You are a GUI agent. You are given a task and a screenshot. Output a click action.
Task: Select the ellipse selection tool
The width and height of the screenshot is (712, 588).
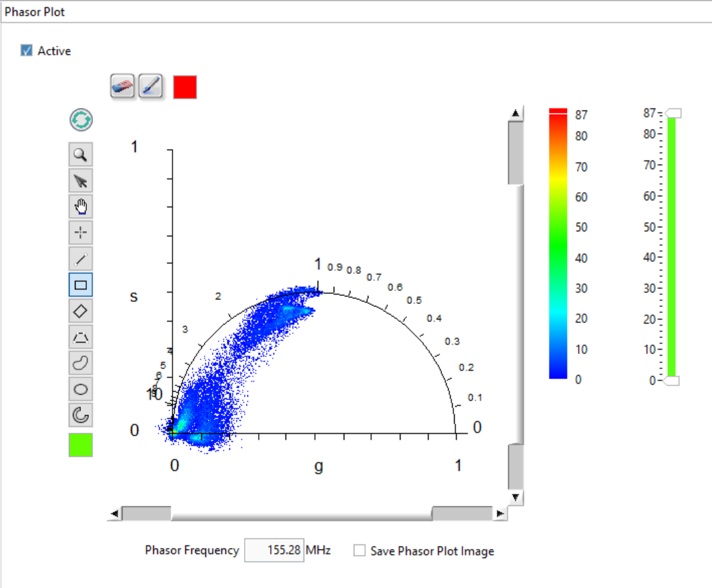click(81, 390)
